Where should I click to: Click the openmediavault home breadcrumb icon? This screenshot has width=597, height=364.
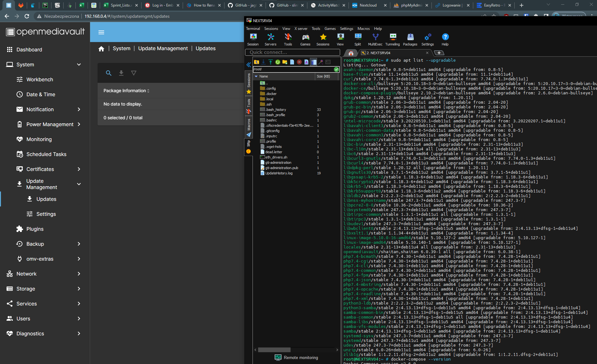[x=101, y=49]
